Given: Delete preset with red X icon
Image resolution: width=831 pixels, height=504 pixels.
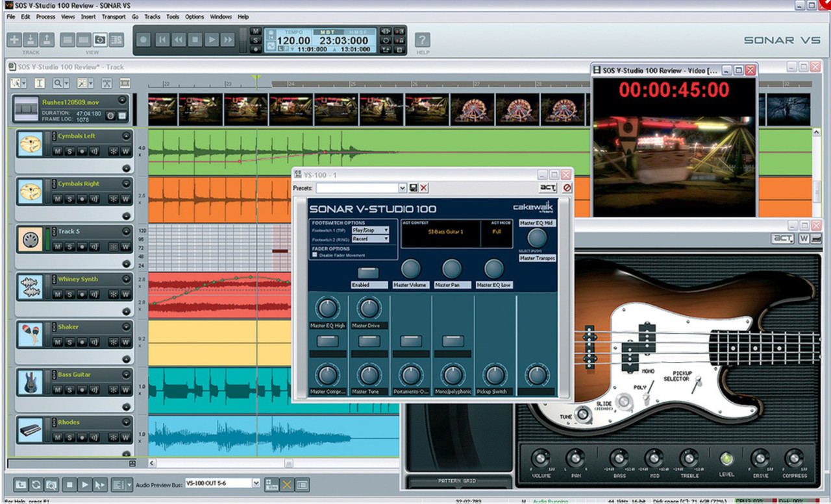Looking at the screenshot, I should coord(423,188).
